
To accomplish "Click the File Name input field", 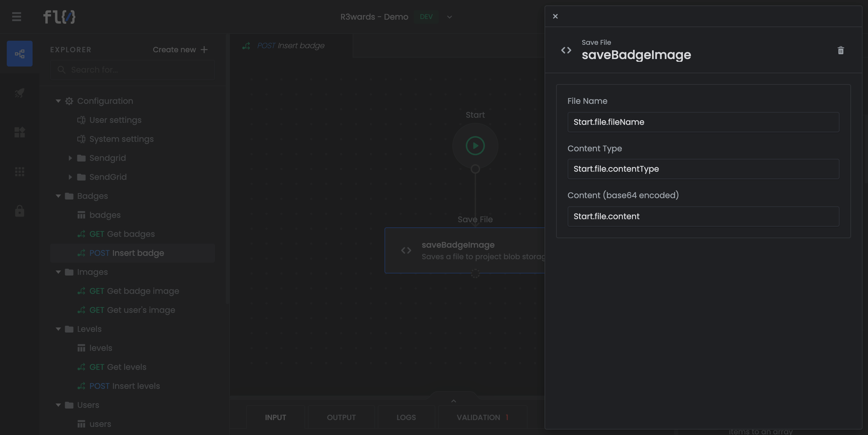I will (x=703, y=122).
